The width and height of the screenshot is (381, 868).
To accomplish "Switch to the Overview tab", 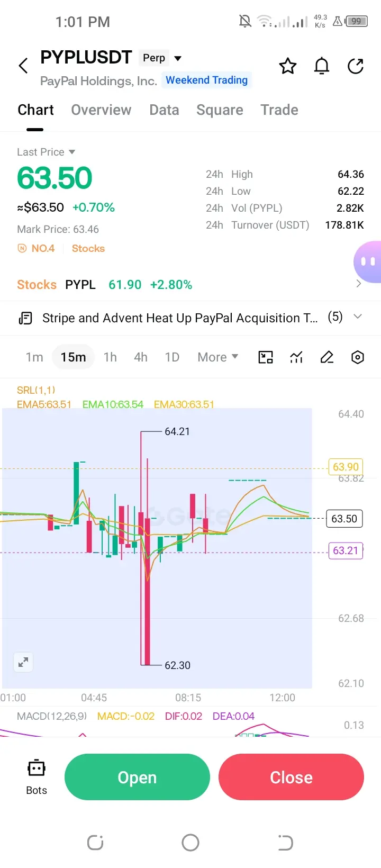I will point(101,110).
